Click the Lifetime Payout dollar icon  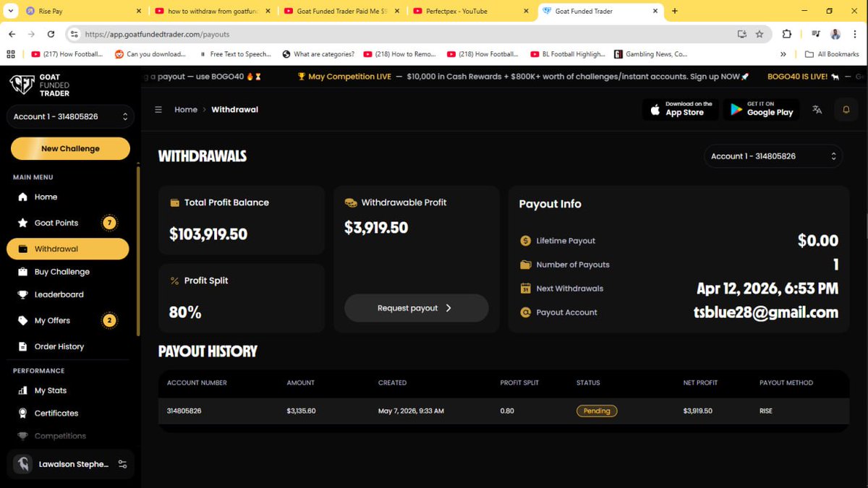click(526, 241)
